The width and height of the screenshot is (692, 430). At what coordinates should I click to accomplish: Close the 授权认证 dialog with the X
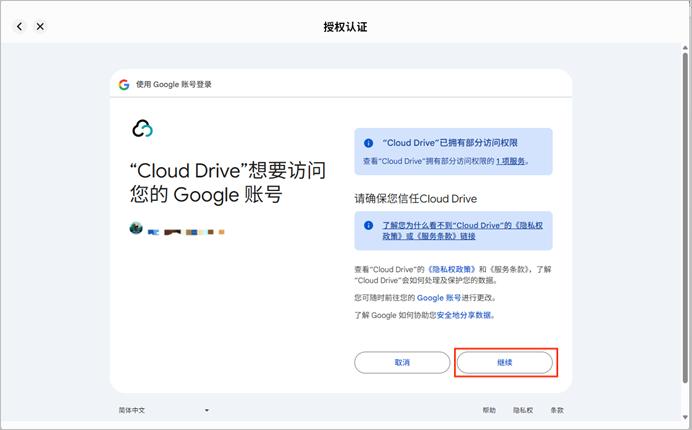pos(40,26)
